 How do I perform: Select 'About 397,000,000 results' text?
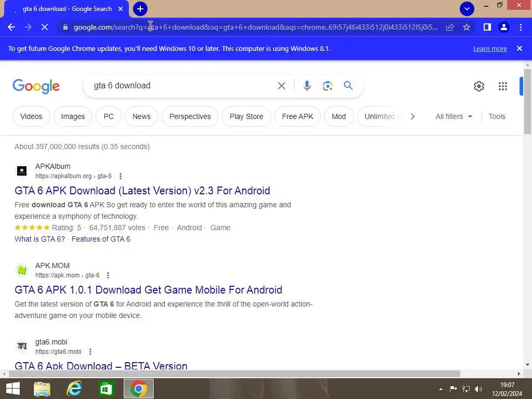57,147
